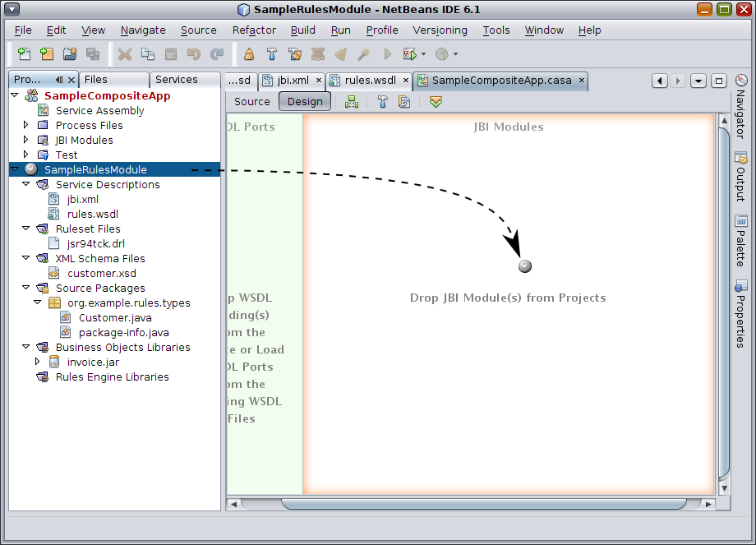Screen dimensions: 756x545
Task: Open the Properties side panel
Action: point(741,313)
